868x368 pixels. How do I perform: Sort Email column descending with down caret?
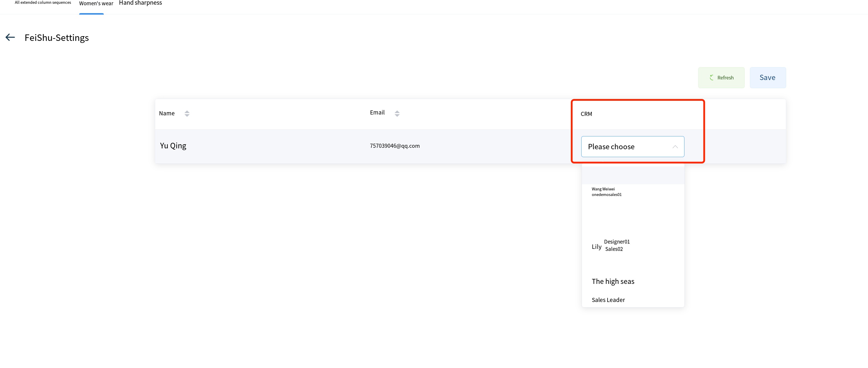pos(397,115)
